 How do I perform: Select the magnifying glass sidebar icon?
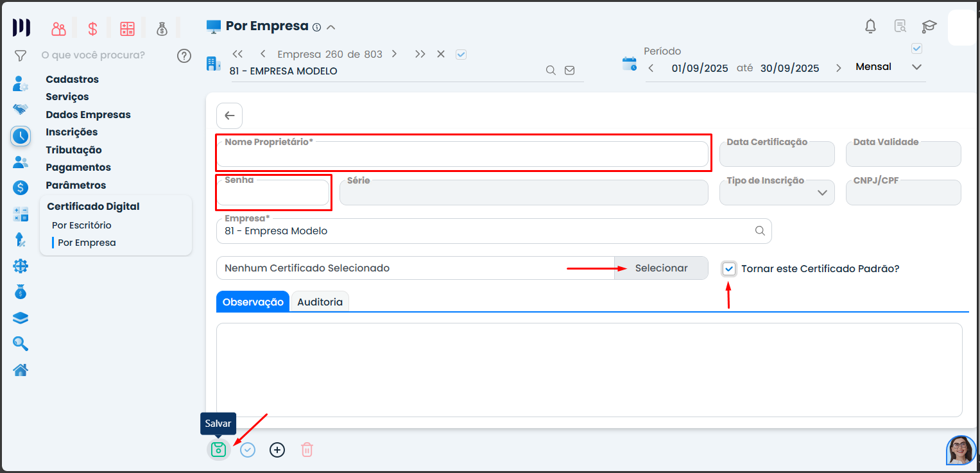(x=21, y=344)
